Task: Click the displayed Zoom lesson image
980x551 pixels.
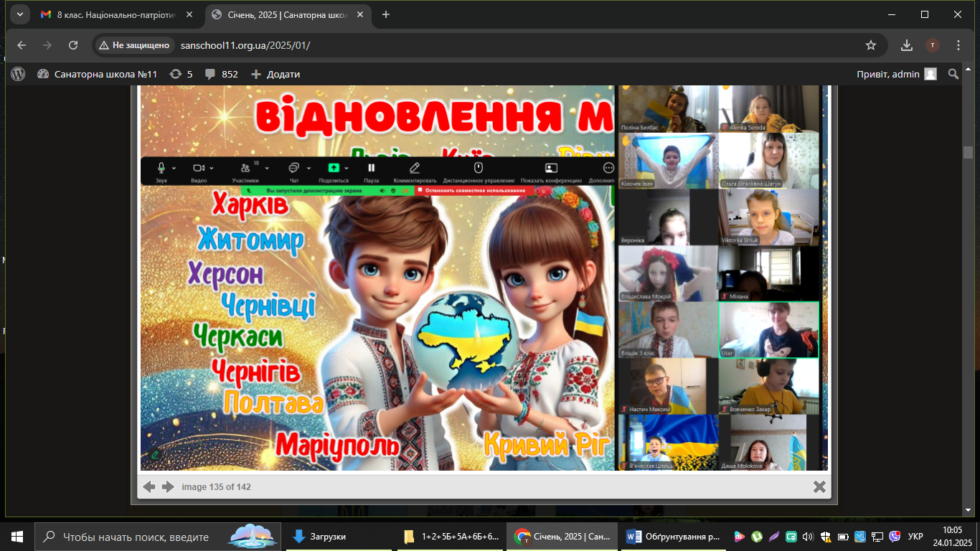Action: tap(484, 278)
